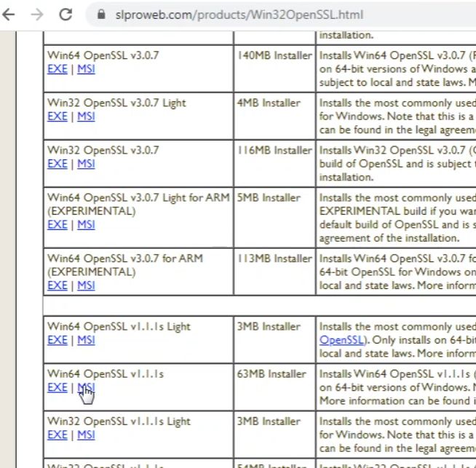Download EXE for Win32 OpenSSL v3.0.7 full
This screenshot has width=476, height=468.
pos(57,164)
